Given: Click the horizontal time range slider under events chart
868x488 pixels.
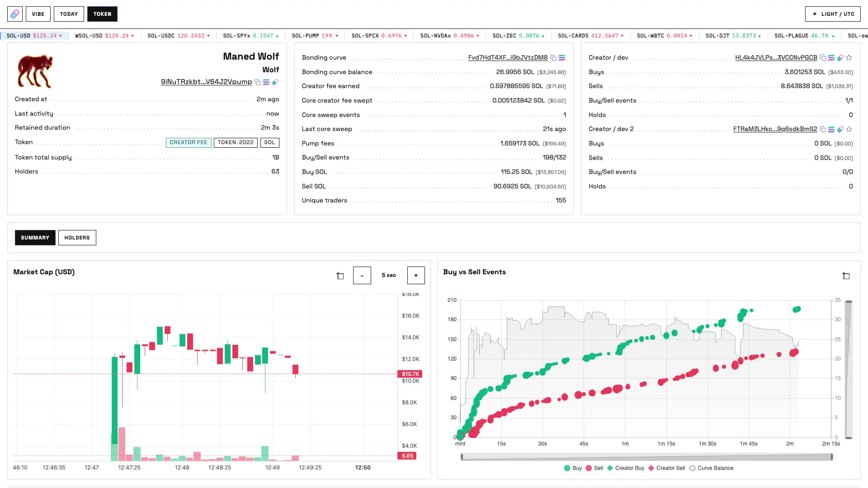Looking at the screenshot, I should [646, 457].
